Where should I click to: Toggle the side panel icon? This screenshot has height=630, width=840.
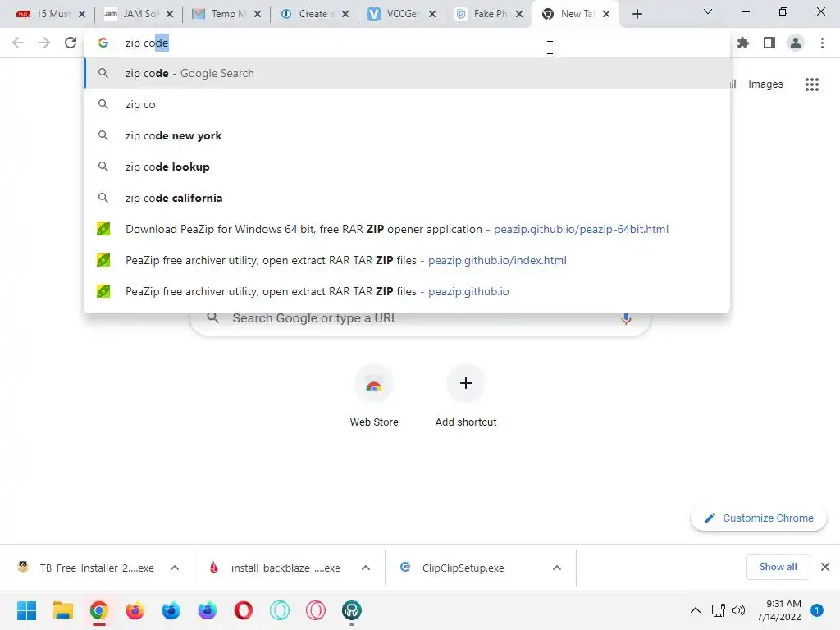point(769,43)
